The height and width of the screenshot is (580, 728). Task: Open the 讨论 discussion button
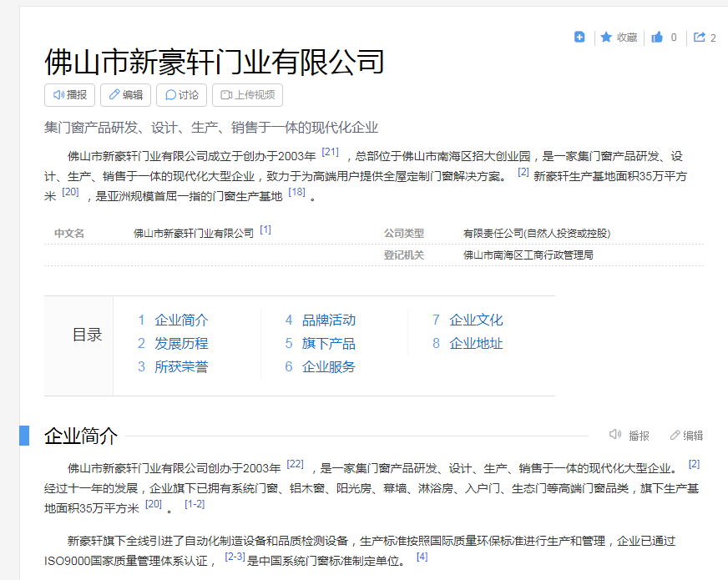tap(181, 95)
